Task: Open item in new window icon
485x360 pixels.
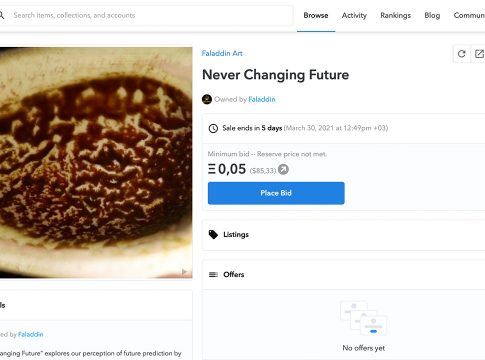Action: click(479, 54)
